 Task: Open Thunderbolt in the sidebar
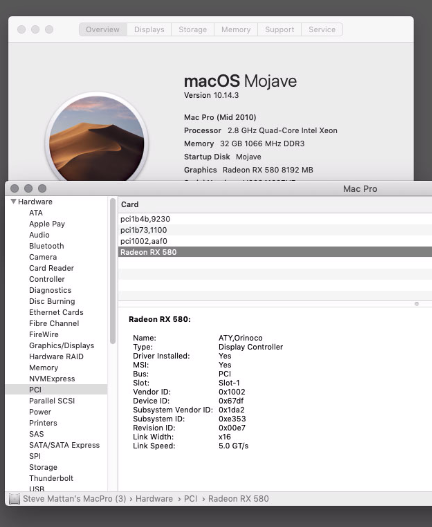(51, 478)
